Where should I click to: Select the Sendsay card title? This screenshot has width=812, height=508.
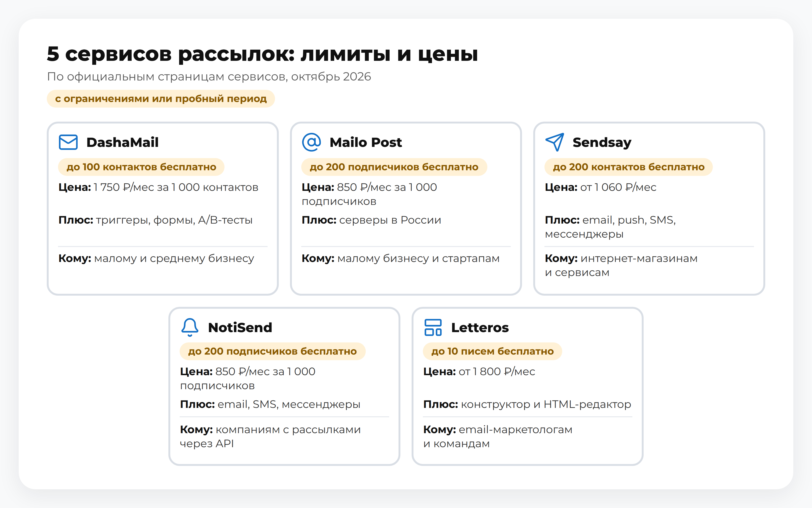(602, 142)
